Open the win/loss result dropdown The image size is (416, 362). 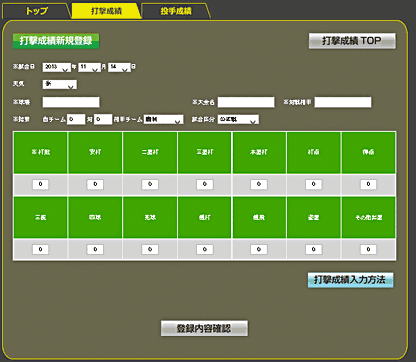pos(163,119)
